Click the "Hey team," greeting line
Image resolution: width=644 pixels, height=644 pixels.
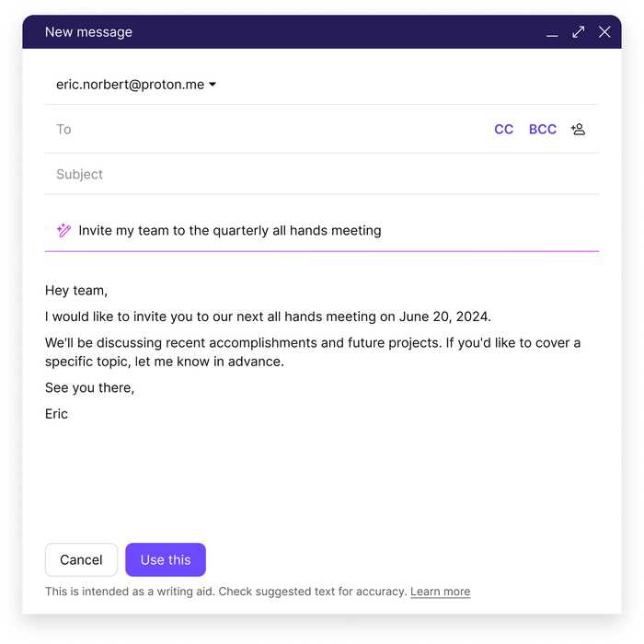76,291
